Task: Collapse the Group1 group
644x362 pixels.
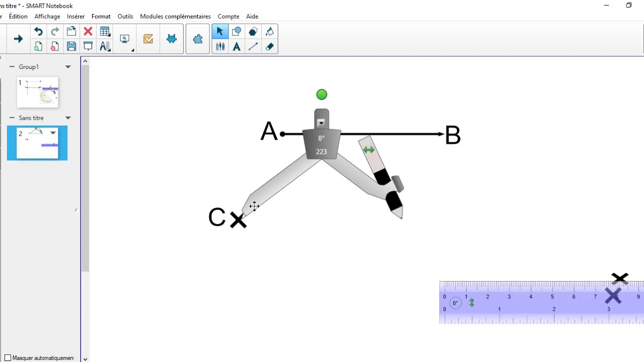Action: click(12, 67)
